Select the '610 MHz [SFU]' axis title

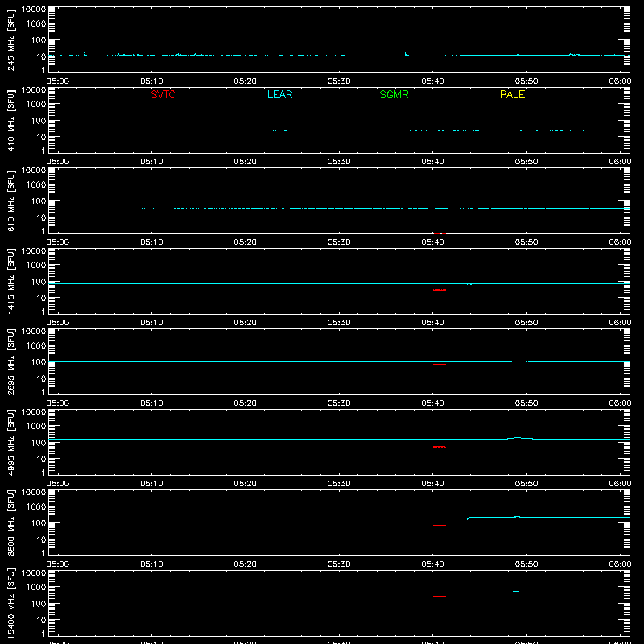tap(10, 200)
